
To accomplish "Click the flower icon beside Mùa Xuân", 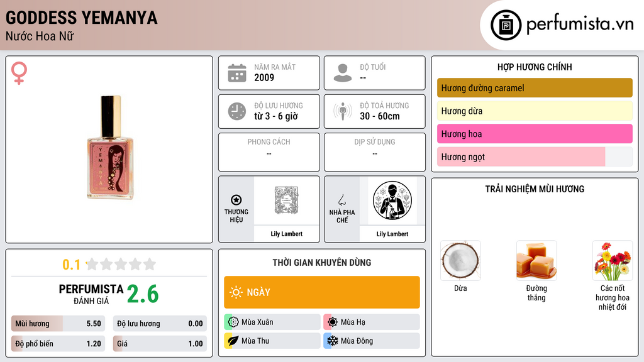I will click(233, 322).
